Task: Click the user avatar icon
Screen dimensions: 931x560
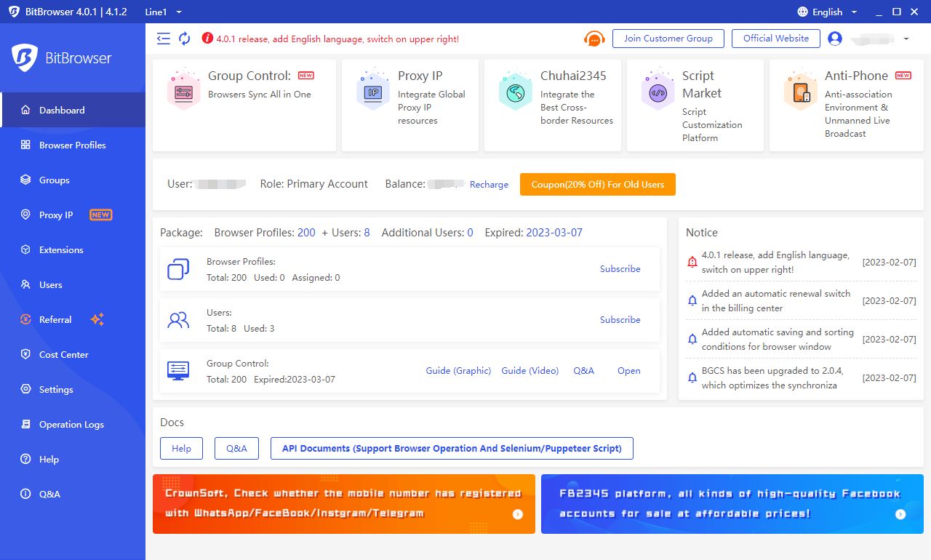Action: coord(834,39)
